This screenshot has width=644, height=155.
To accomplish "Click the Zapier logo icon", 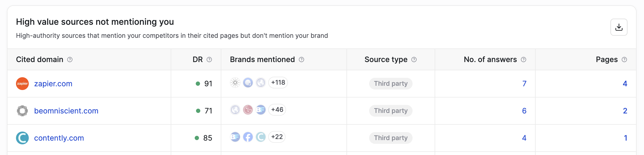I will point(22,84).
